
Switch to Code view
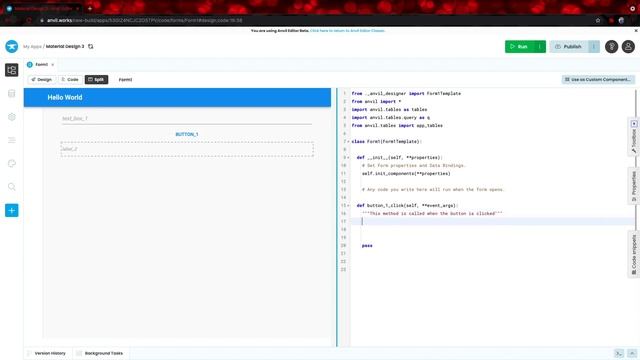click(70, 80)
